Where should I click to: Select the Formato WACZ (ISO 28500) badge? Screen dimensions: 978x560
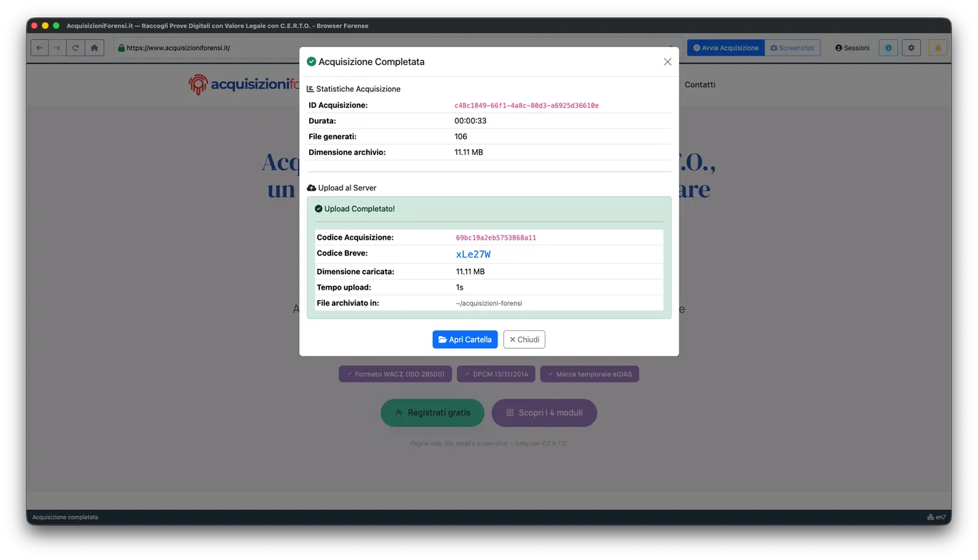(395, 374)
